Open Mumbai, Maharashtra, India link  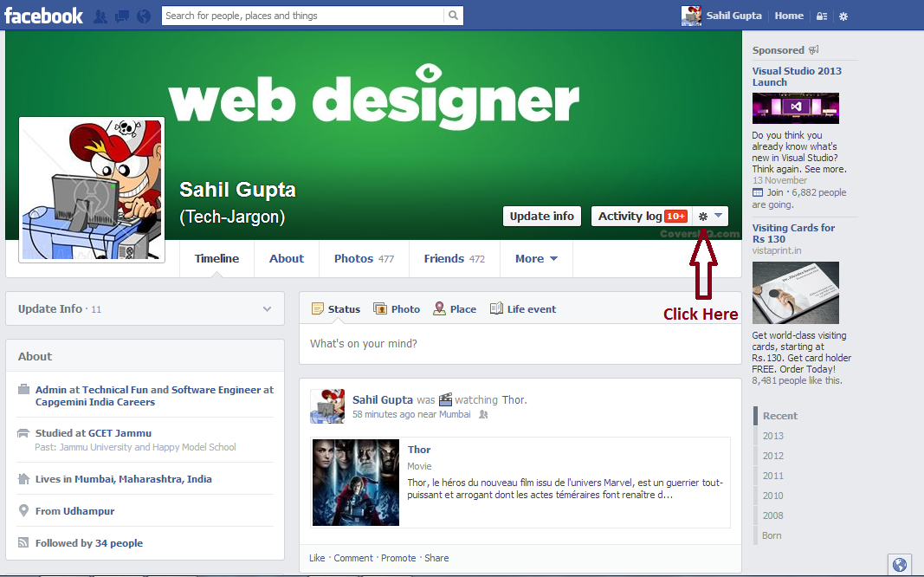tap(143, 479)
